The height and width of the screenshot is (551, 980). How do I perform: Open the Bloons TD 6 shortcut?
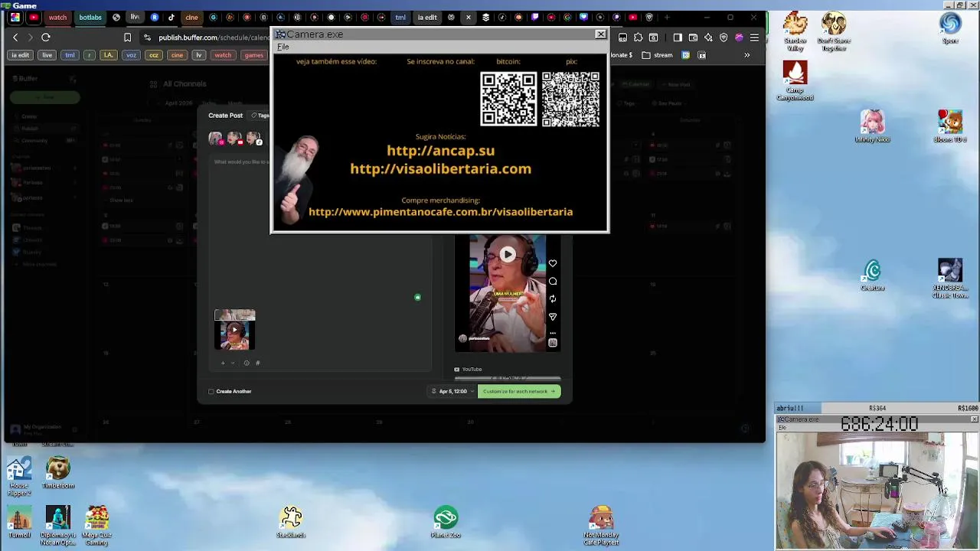(x=949, y=126)
